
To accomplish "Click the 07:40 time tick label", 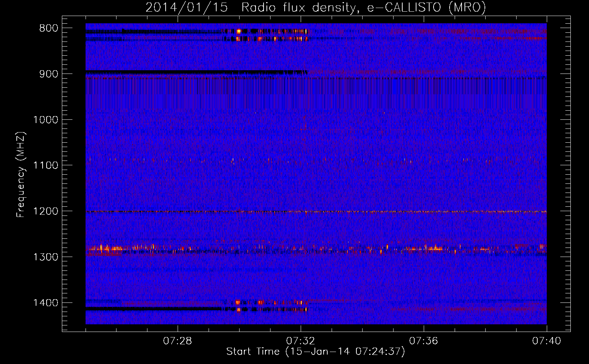I will (x=547, y=341).
